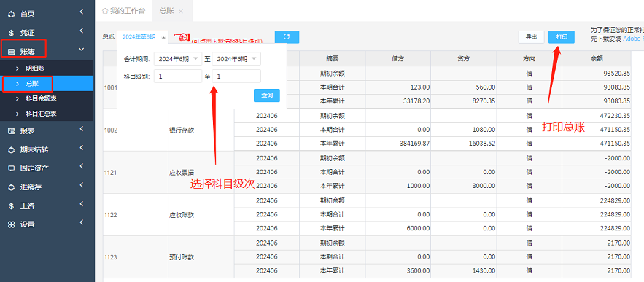Screen dimensions: 644x282
Task: Click the 查询 query button
Action: pos(267,95)
